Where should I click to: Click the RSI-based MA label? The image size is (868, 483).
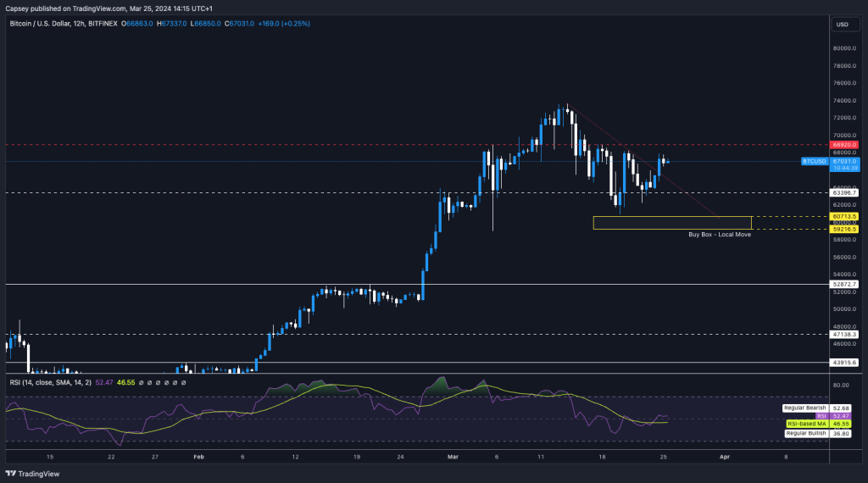pyautogui.click(x=807, y=424)
